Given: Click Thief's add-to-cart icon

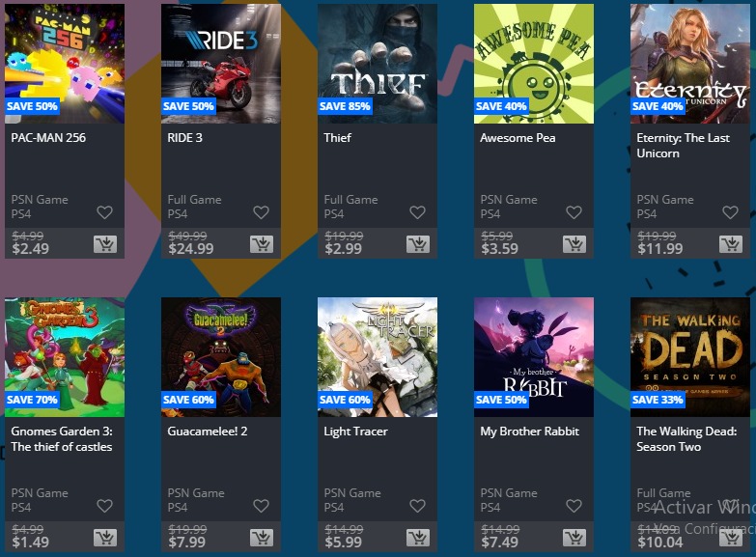Looking at the screenshot, I should tap(418, 244).
